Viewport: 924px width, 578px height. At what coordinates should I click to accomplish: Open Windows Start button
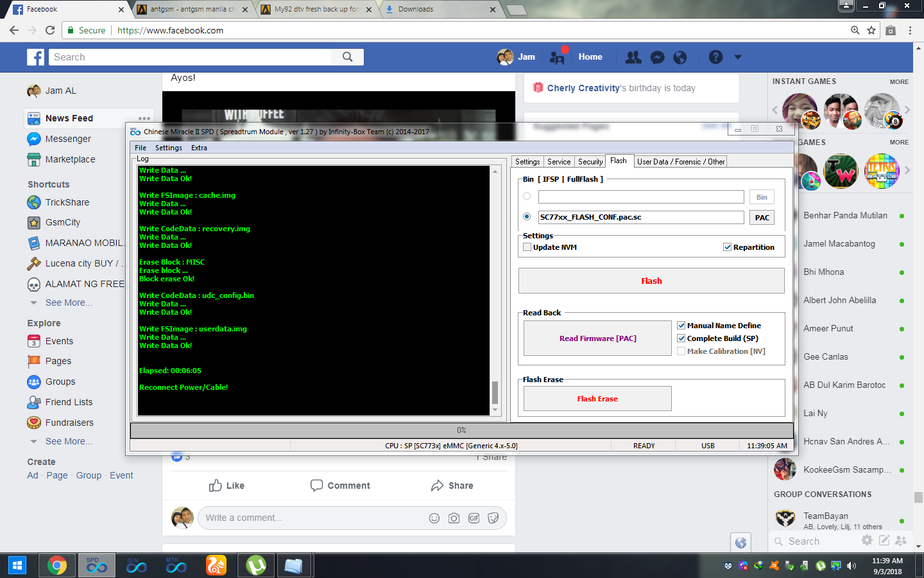(17, 566)
